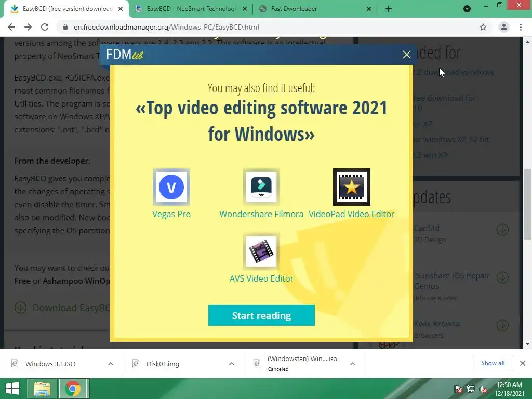
Task: Open the Windows Start menu
Action: click(x=12, y=389)
